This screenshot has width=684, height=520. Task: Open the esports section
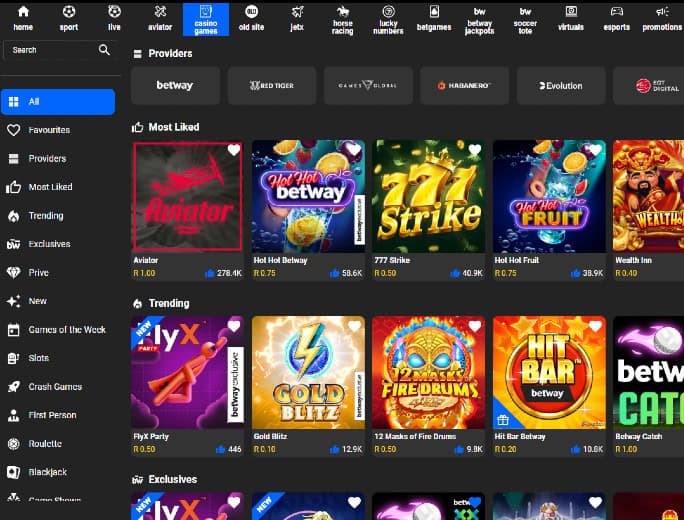[x=616, y=19]
